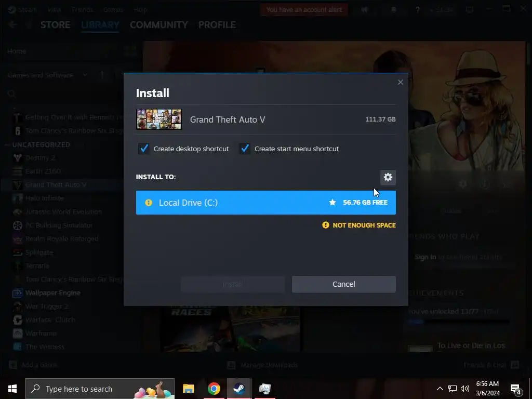Click the Type here to search box
The image size is (532, 399).
100,389
